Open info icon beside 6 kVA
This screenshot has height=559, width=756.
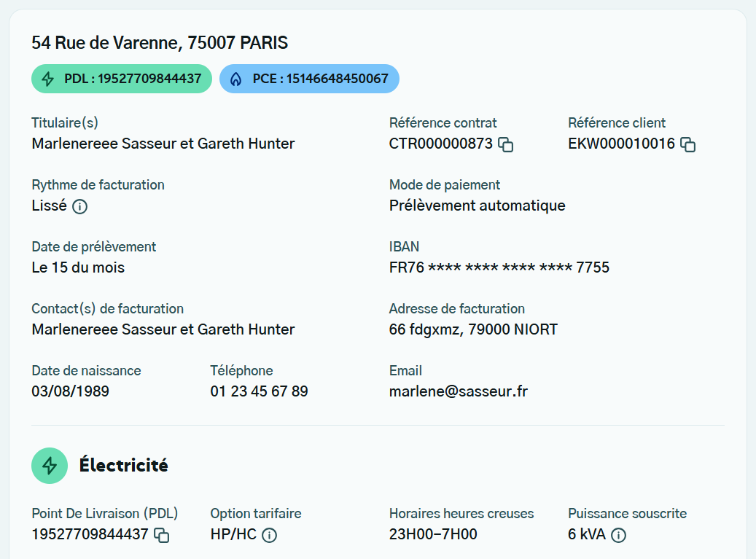coord(618,535)
